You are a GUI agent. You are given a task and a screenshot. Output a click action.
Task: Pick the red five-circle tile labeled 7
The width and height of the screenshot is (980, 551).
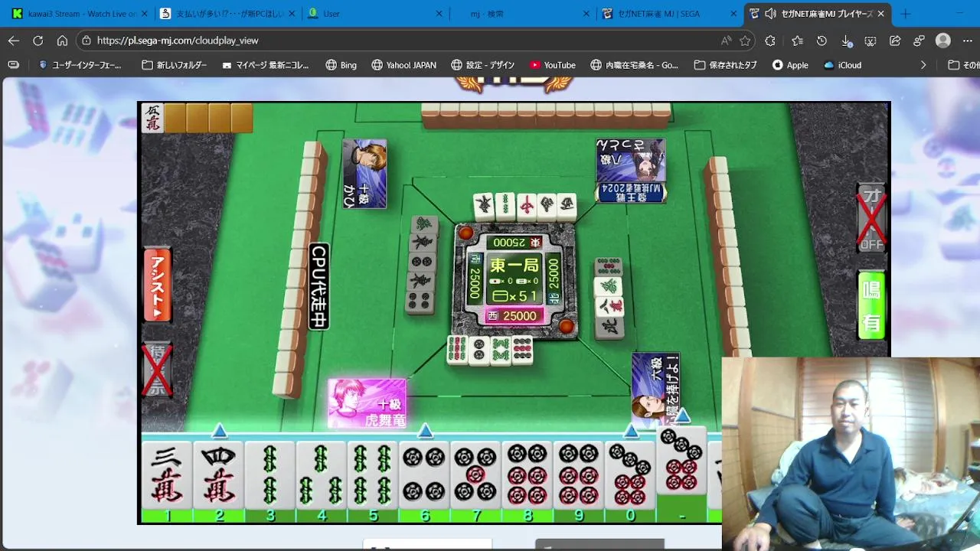(475, 474)
